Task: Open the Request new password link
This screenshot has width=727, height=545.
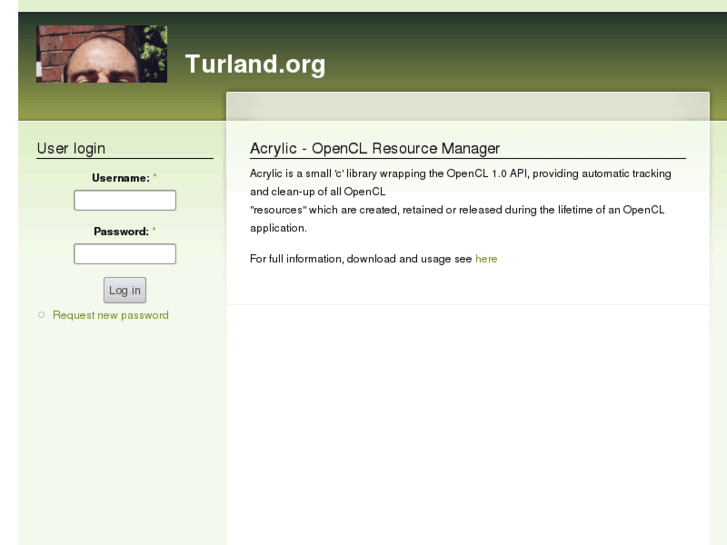Action: (110, 315)
